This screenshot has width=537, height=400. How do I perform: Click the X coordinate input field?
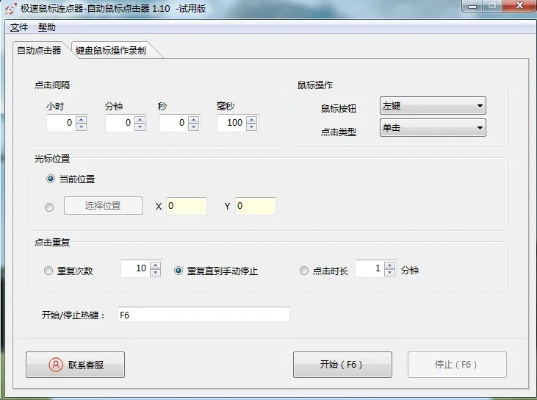pos(186,206)
